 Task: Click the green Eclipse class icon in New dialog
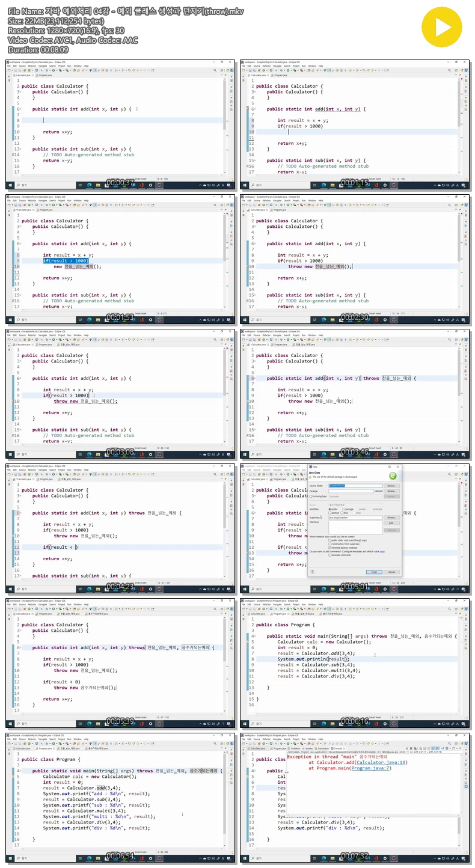coord(392,475)
